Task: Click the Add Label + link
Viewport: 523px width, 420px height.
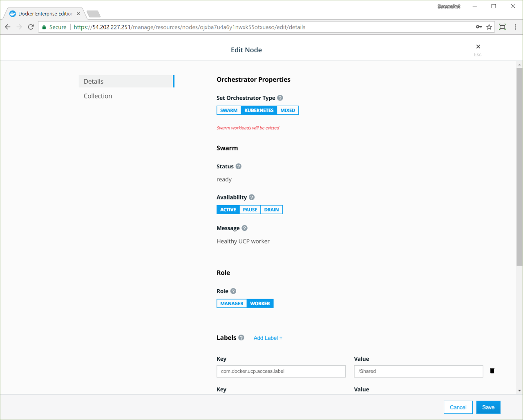Action: point(268,338)
